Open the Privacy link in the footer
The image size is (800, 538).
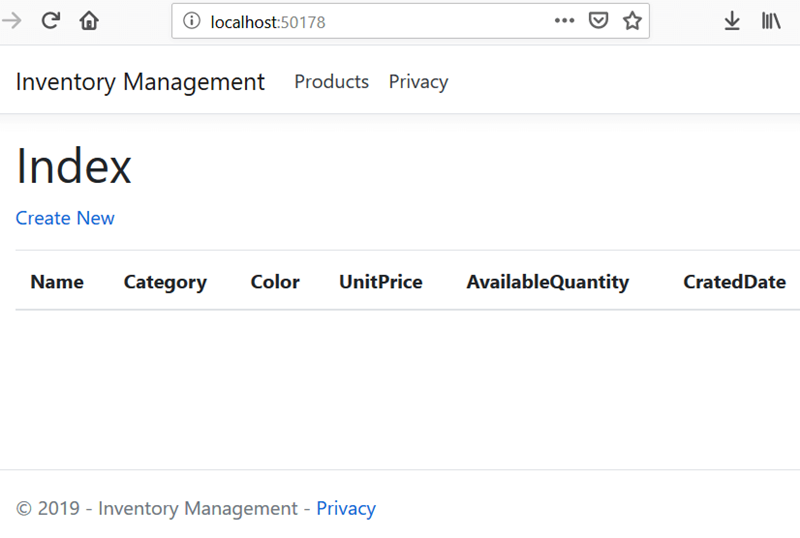tap(346, 508)
